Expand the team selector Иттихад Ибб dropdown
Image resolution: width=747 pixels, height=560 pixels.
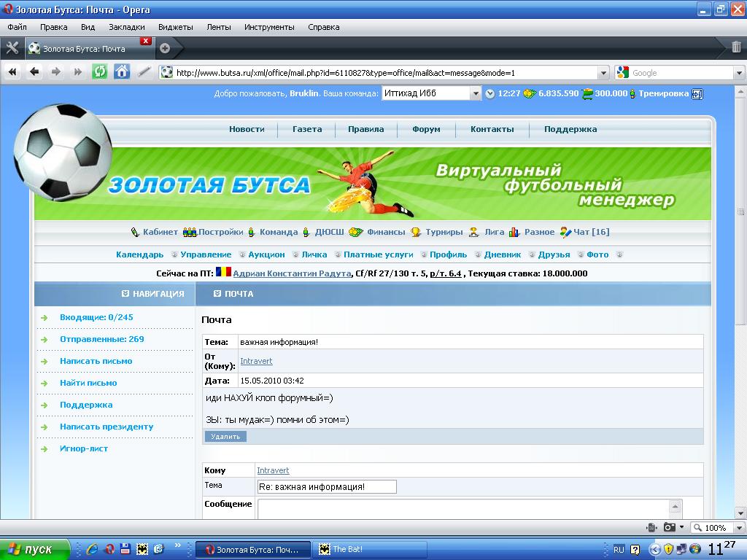[x=476, y=94]
